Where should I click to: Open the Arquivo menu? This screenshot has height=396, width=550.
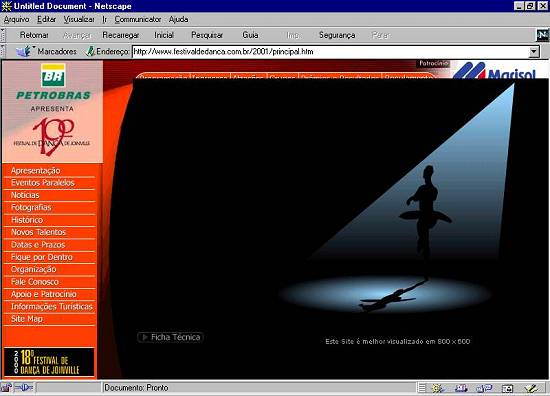(x=16, y=19)
